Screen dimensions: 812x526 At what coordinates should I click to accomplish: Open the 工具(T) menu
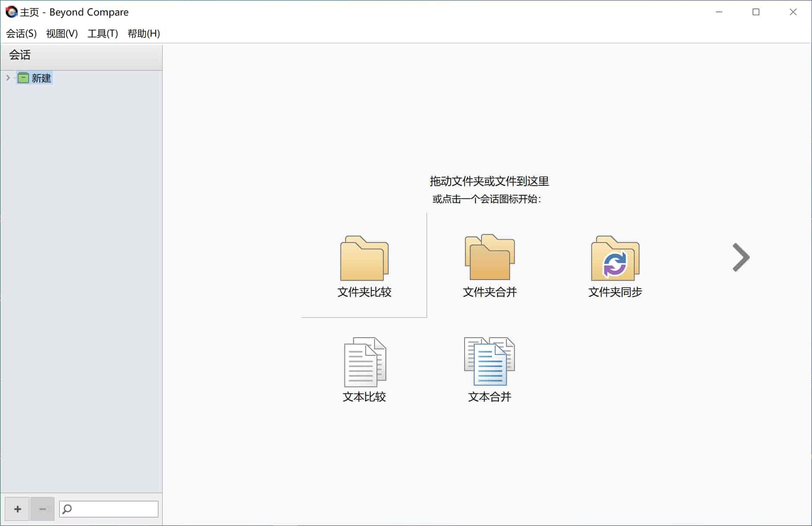(x=103, y=33)
